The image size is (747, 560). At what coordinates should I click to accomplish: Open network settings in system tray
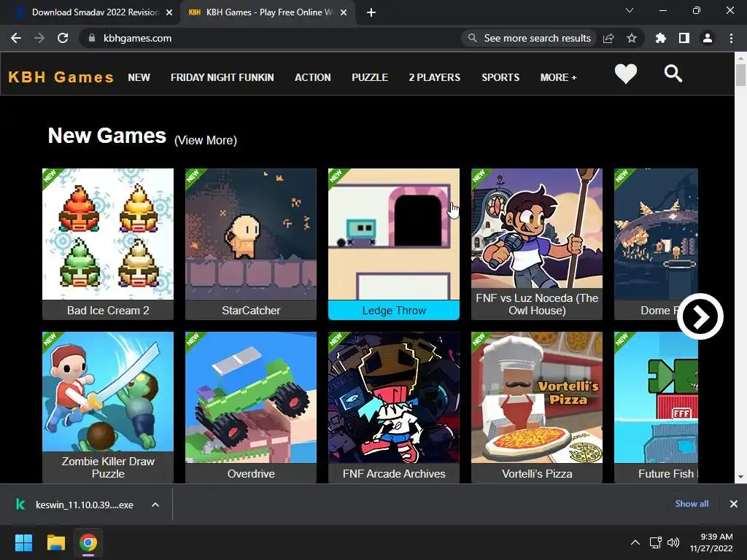click(656, 542)
